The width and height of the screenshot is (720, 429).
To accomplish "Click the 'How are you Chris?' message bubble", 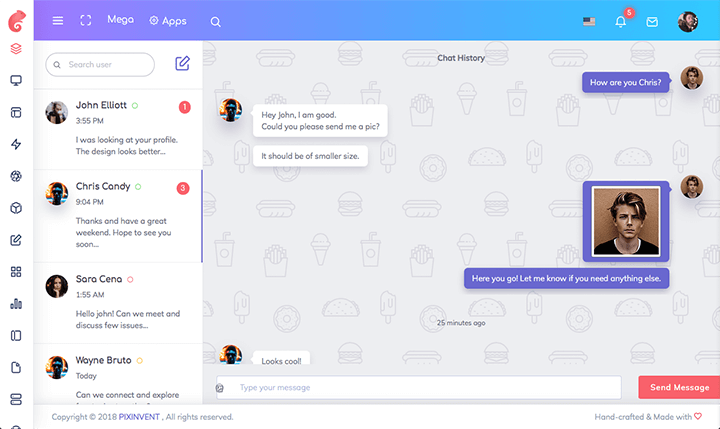I will pyautogui.click(x=625, y=82).
